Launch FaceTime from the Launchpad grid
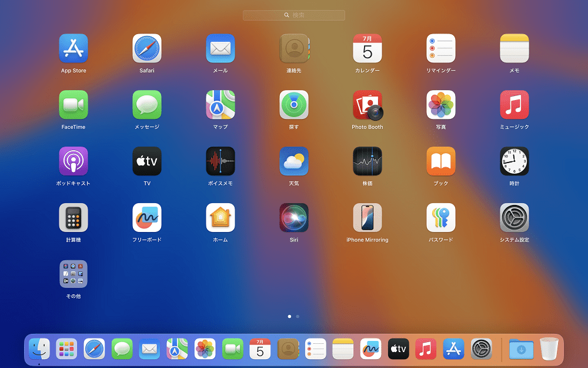 [x=73, y=105]
